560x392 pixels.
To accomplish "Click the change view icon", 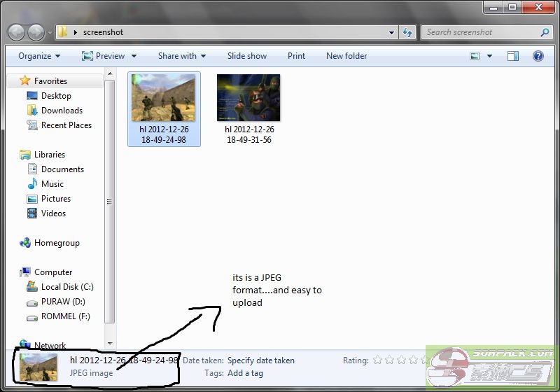I will [475, 56].
